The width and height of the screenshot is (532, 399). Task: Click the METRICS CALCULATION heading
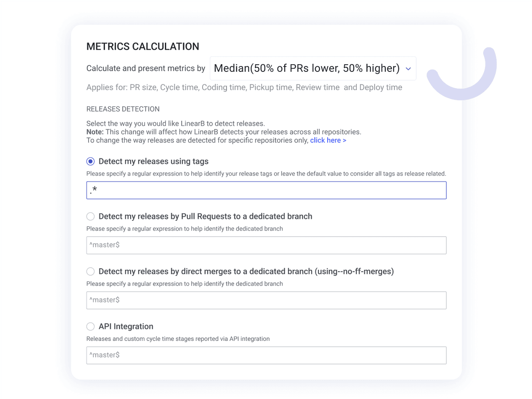point(143,46)
